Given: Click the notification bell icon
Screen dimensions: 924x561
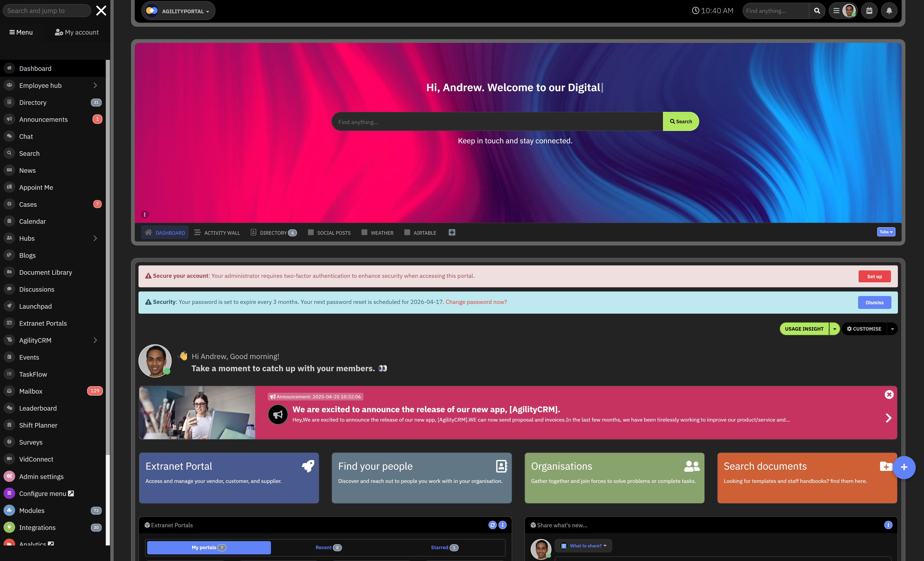Looking at the screenshot, I should pyautogui.click(x=889, y=11).
